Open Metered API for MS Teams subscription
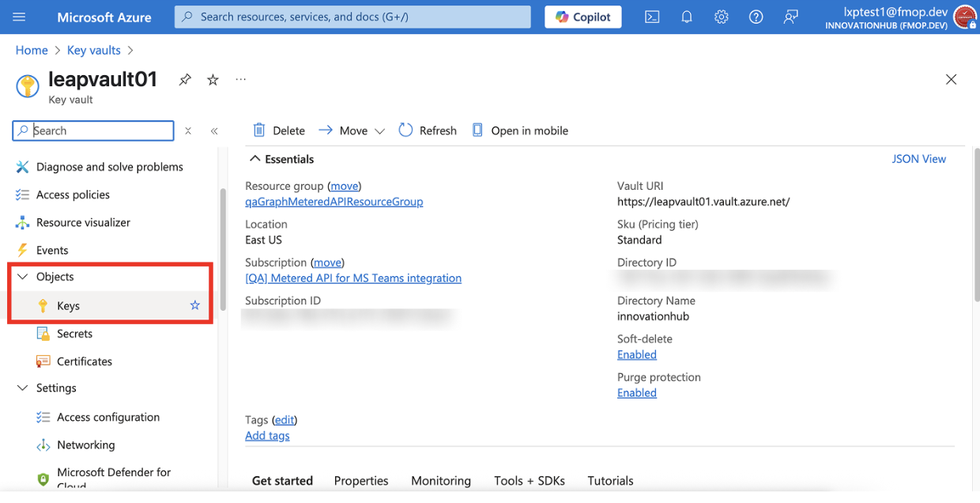This screenshot has height=503, width=980. [x=353, y=278]
